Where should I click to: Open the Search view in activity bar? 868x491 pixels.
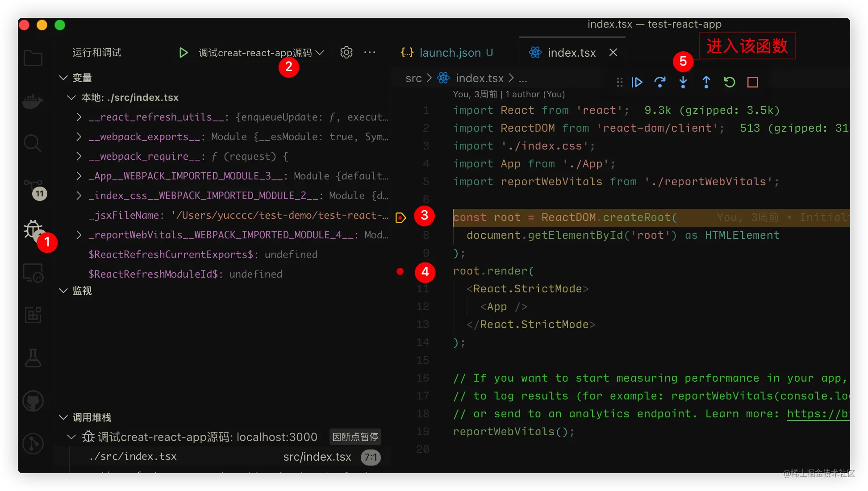click(33, 143)
